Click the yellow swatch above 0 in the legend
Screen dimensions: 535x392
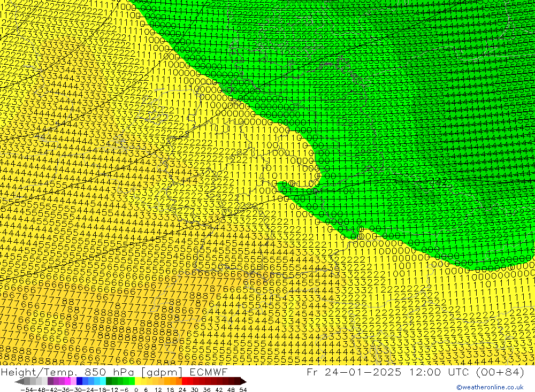point(138,381)
